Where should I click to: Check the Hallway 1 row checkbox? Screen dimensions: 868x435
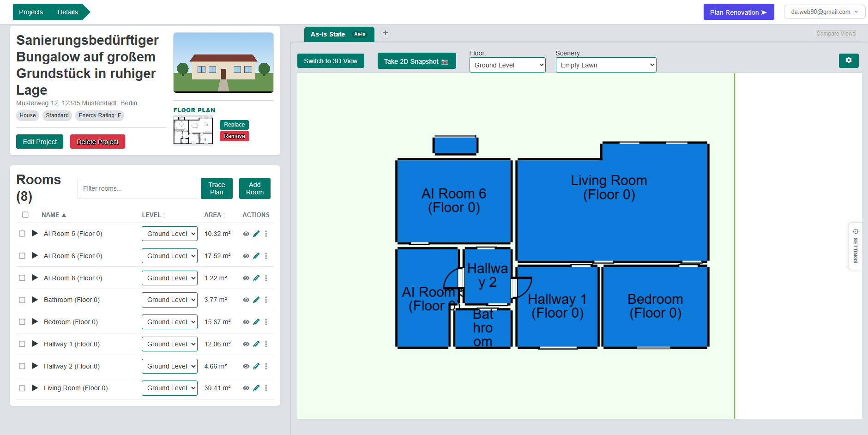pos(22,344)
